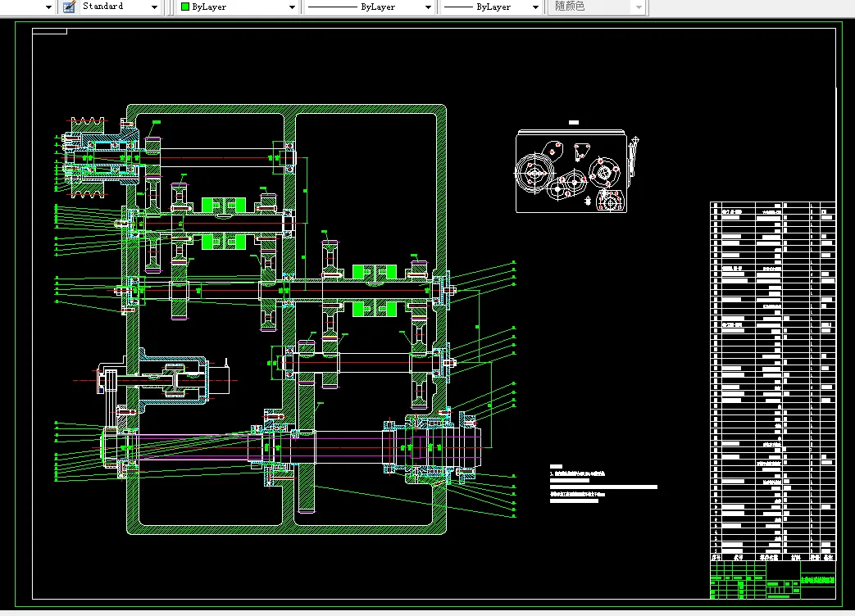
Task: Open the Standard style dropdown
Action: (x=154, y=7)
